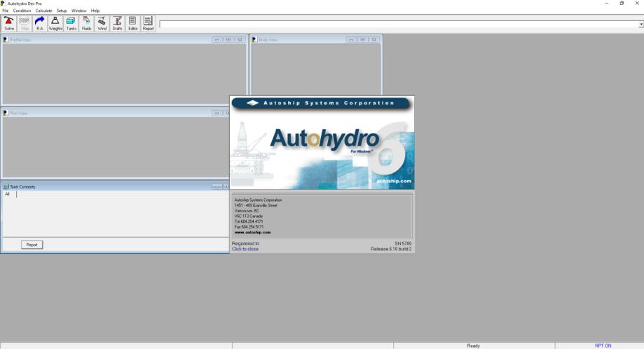Close the Profile View window
The width and height of the screenshot is (644, 349).
point(240,40)
